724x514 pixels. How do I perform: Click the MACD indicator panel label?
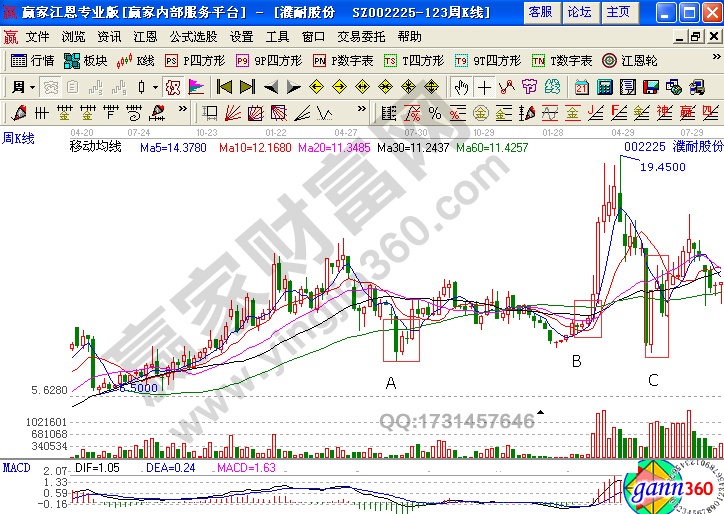[x=16, y=468]
